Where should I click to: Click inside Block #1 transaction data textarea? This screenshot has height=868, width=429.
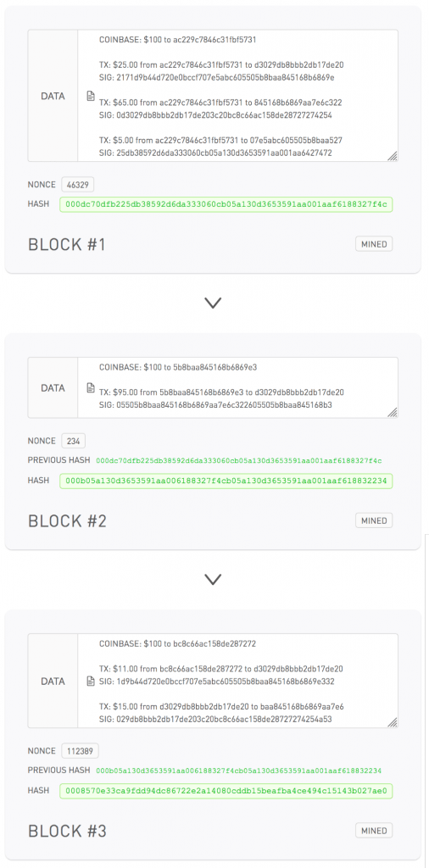click(238, 96)
